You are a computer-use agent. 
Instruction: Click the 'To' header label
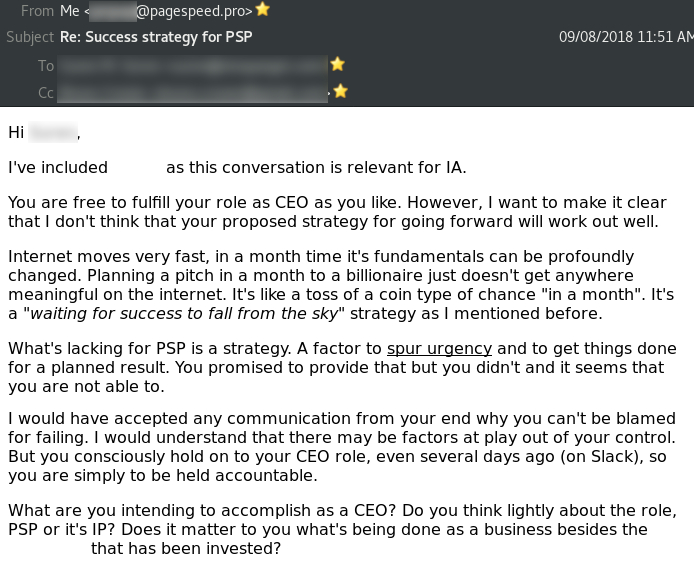pyautogui.click(x=46, y=65)
